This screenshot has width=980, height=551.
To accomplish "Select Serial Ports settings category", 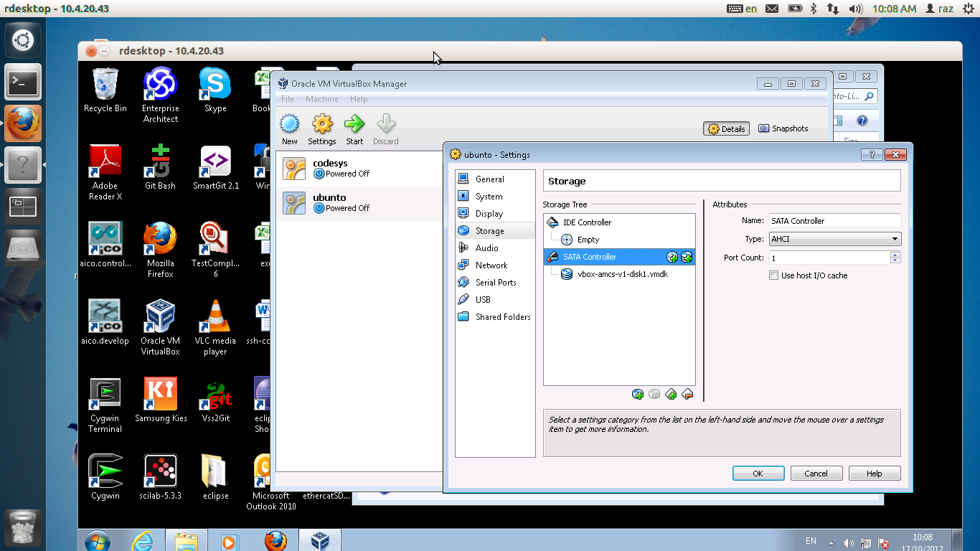I will 495,283.
